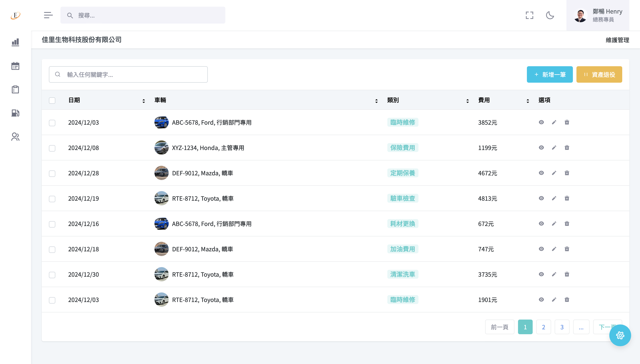Select current page 1 in pagination
The image size is (640, 364).
coord(525,327)
